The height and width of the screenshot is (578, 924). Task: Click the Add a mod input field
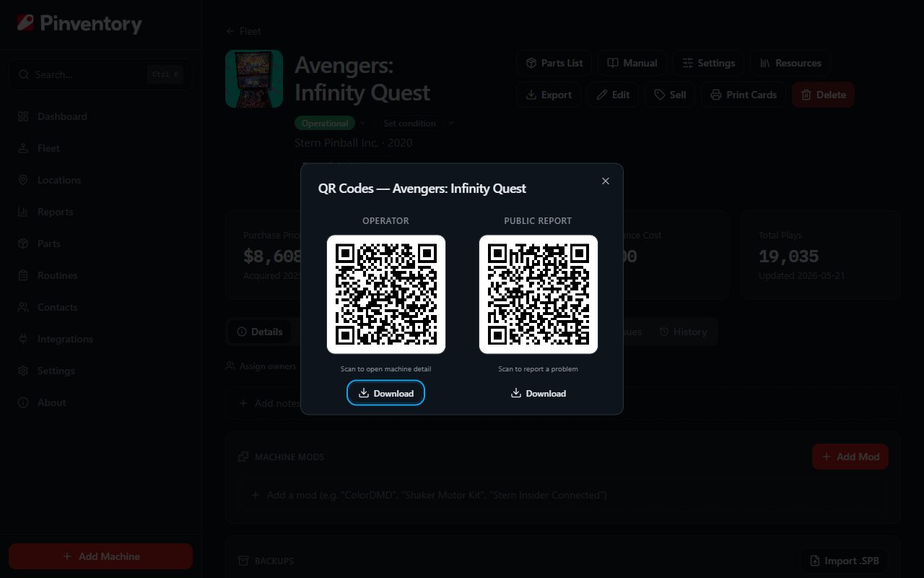tap(562, 495)
